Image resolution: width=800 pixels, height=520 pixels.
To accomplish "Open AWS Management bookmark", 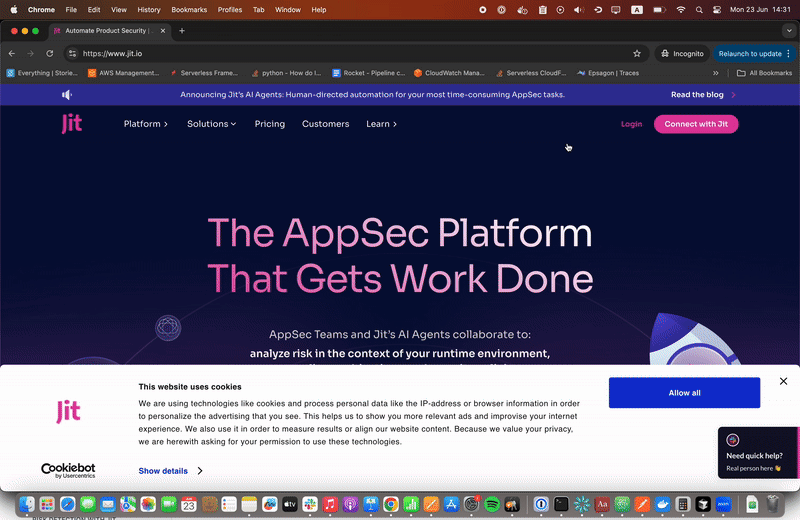I will [123, 73].
